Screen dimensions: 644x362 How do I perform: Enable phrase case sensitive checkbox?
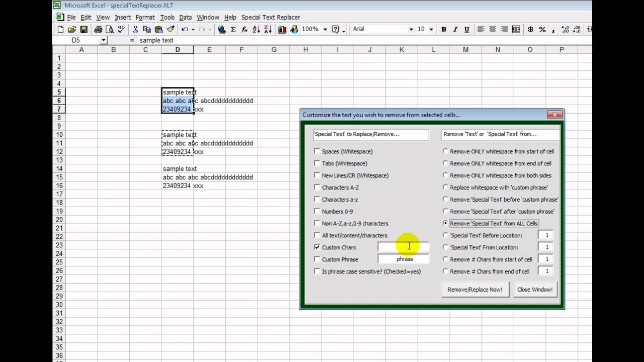tap(317, 271)
